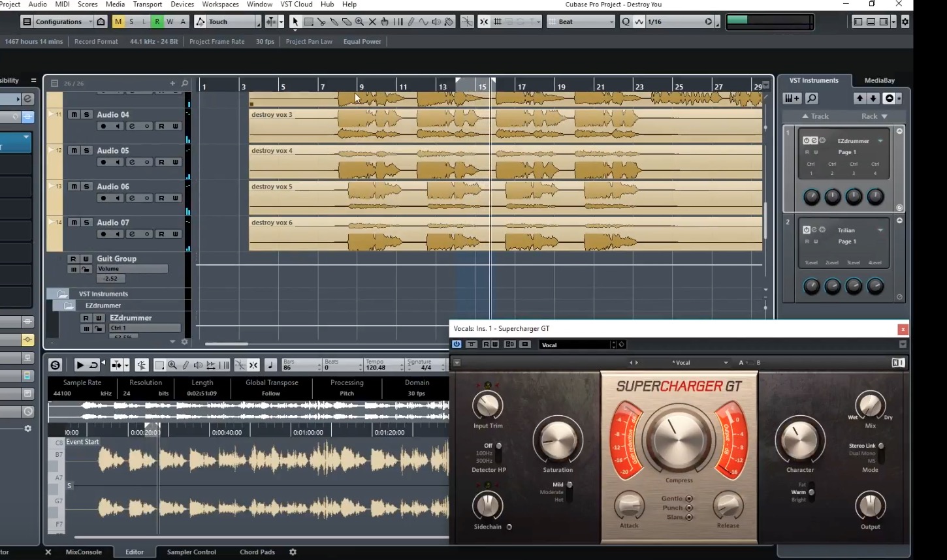Open the Transport menu
The width and height of the screenshot is (947, 560).
point(147,4)
